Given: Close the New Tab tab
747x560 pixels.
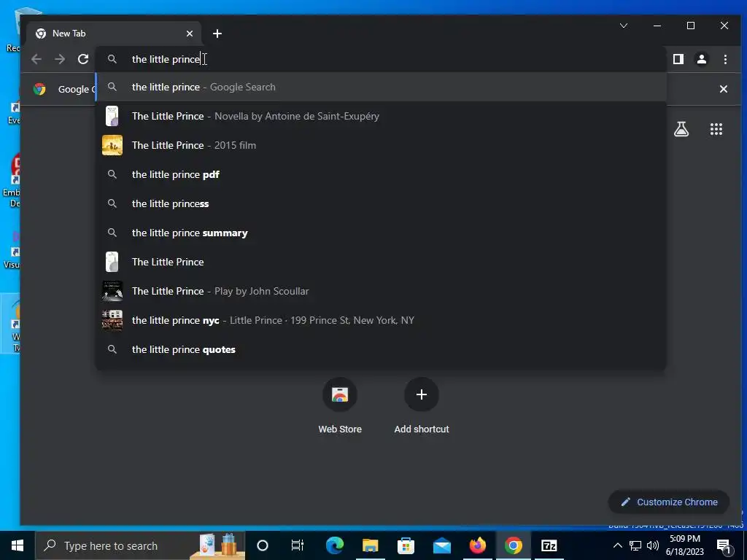Looking at the screenshot, I should [190, 34].
